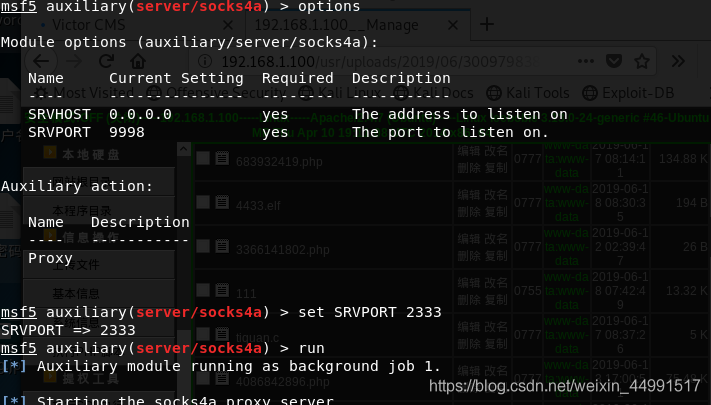The width and height of the screenshot is (711, 405).
Task: Open the Kali Linux bookmark
Action: (x=340, y=93)
